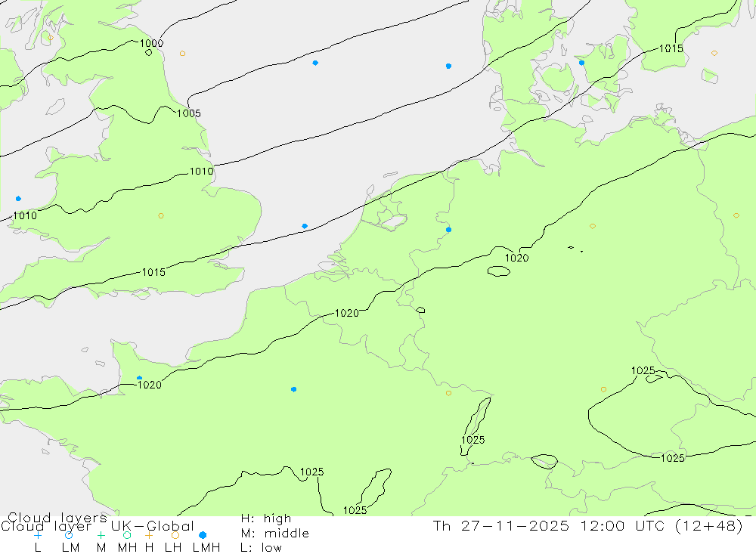Select the blue marker between England and the Netherlands
This screenshot has height=554, width=756.
[x=305, y=226]
